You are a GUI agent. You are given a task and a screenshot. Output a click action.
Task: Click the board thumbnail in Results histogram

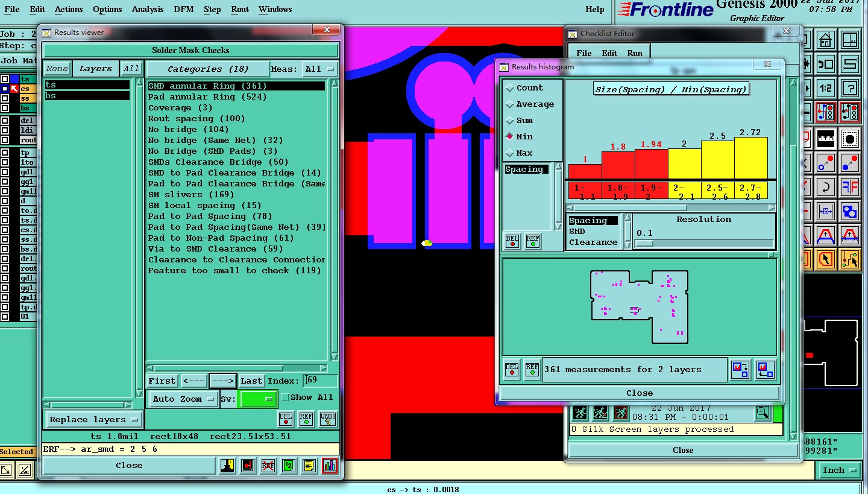pos(640,306)
